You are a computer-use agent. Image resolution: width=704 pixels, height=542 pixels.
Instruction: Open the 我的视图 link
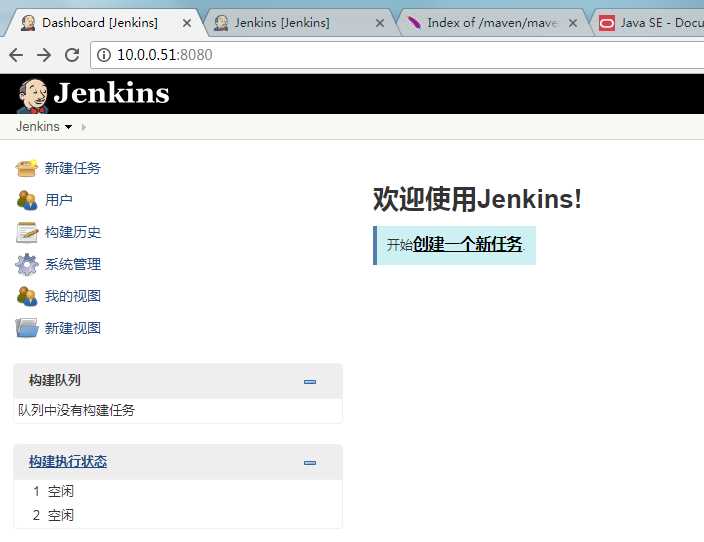pyautogui.click(x=73, y=296)
